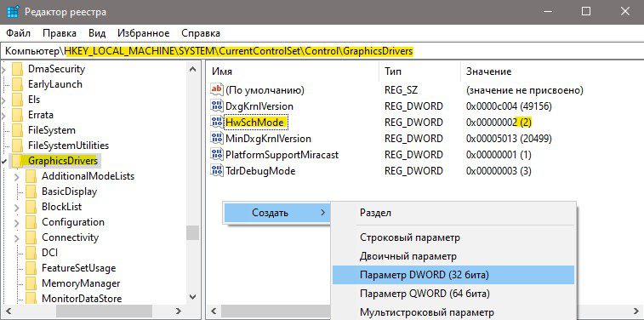Expand the Configuration subkey
This screenshot has width=644, height=320.
point(17,223)
